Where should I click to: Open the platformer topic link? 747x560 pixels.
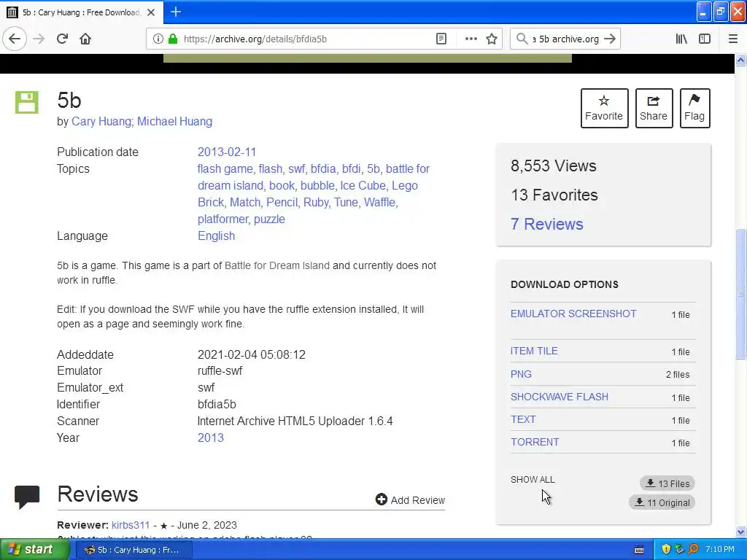click(223, 219)
